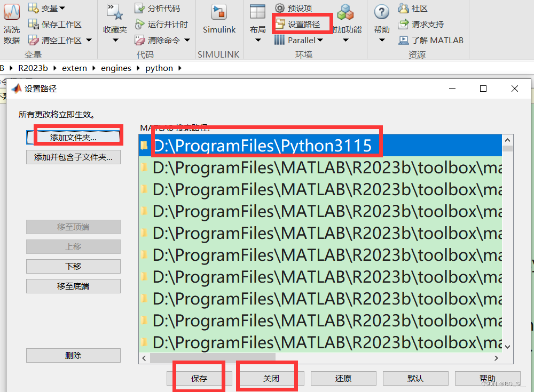Open 附加功能 add-ons icon
Image resolution: width=534 pixels, height=392 pixels.
click(345, 12)
